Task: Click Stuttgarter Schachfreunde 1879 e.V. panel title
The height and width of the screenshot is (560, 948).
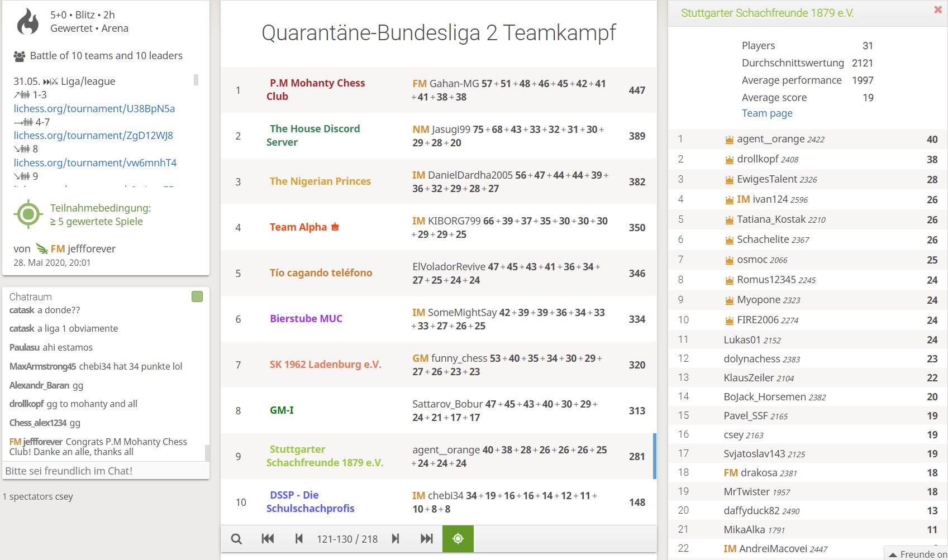Action: coord(767,13)
